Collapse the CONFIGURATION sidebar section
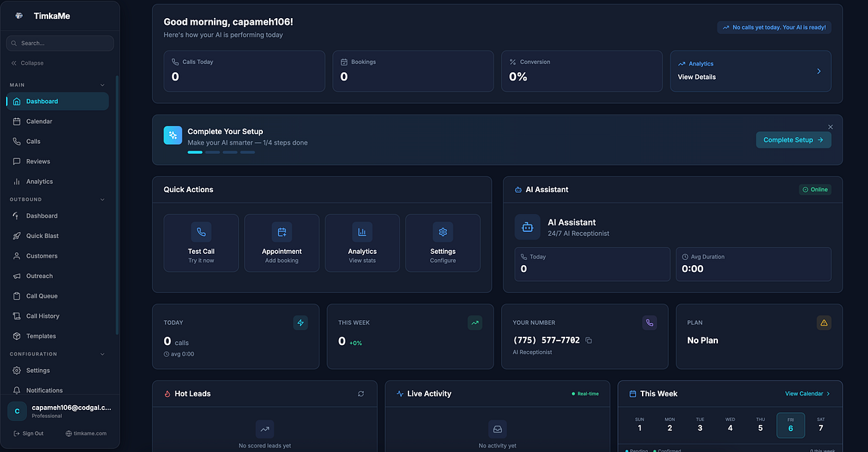 coord(102,354)
